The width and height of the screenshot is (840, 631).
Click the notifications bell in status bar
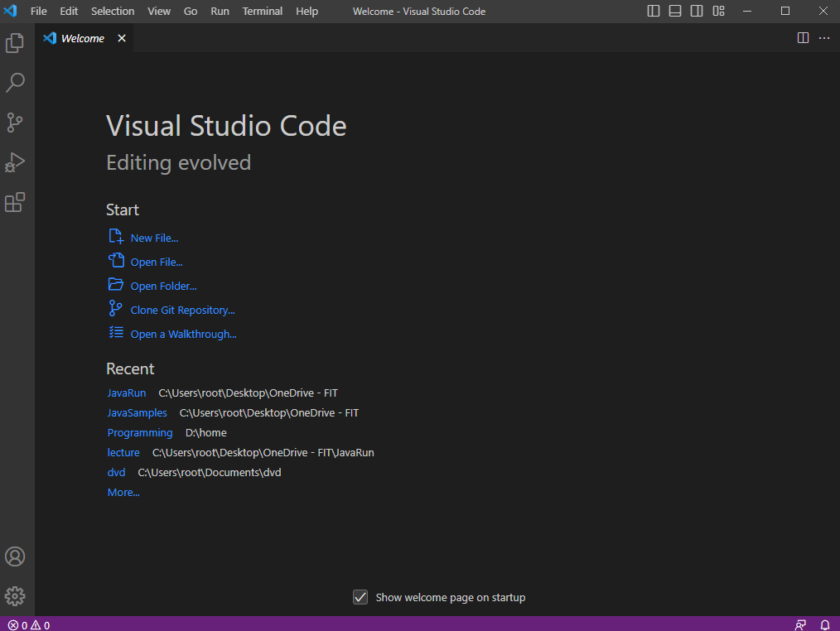tap(825, 625)
